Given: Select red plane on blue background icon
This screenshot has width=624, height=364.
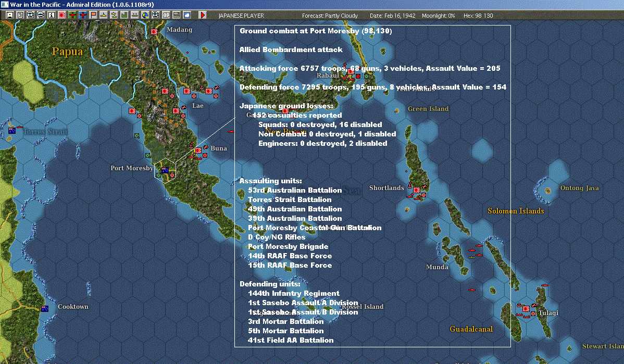Looking at the screenshot, I should pyautogui.click(x=83, y=15).
